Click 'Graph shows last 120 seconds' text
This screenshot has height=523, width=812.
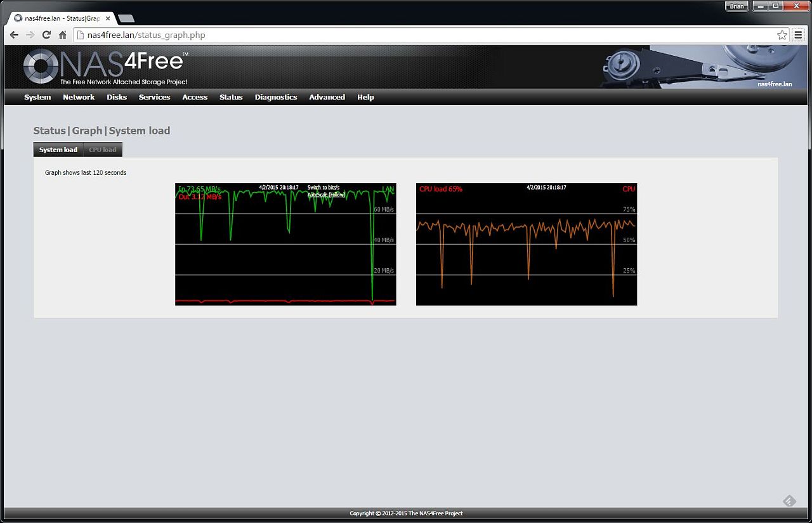click(86, 172)
